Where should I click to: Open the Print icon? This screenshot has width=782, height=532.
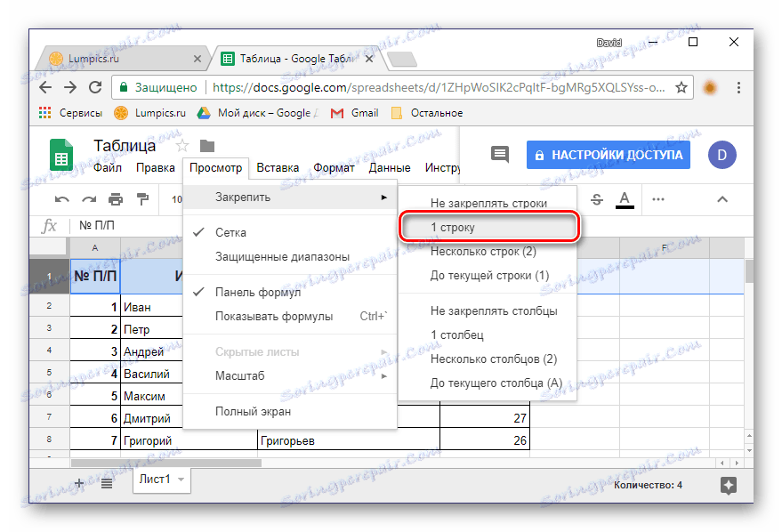(116, 199)
